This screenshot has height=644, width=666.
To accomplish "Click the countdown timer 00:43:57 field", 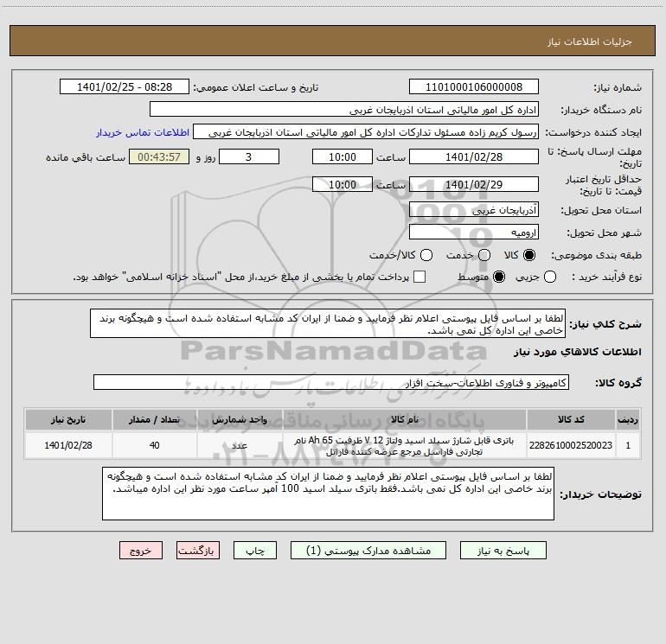I will 159,156.
